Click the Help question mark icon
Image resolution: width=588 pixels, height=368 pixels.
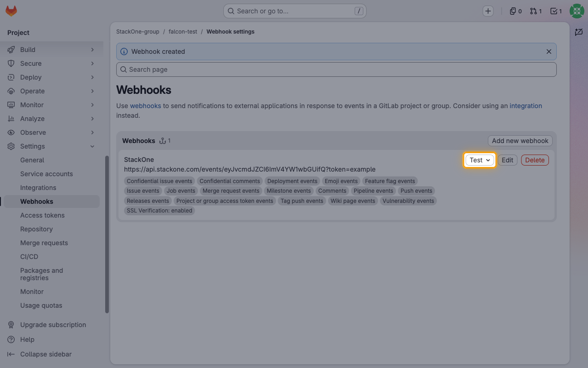click(x=11, y=339)
